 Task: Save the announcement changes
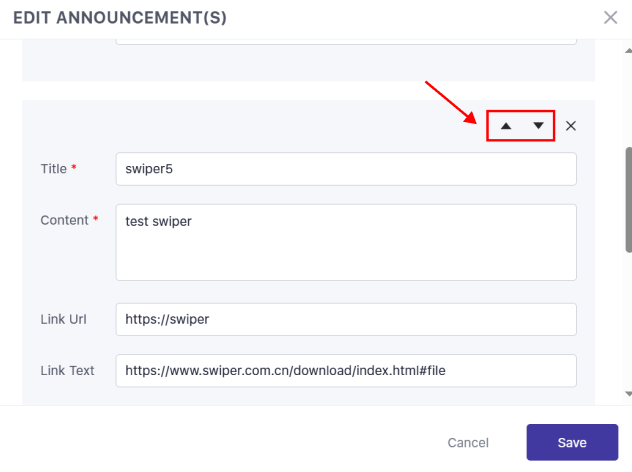tap(571, 442)
